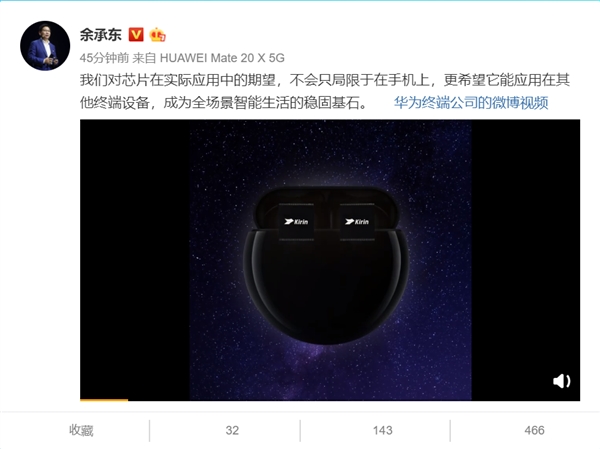Click the black letterbox area left of video
Viewport: 600px width, 449px height.
click(x=135, y=259)
